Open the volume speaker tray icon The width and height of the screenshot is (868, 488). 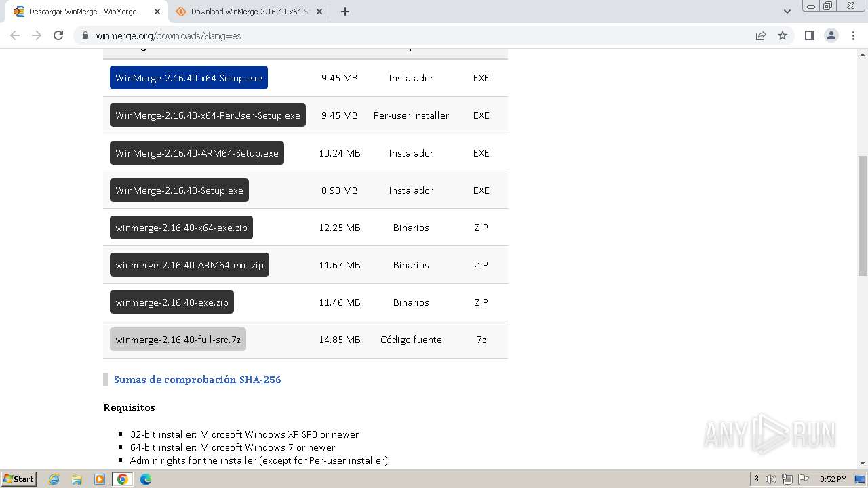pyautogui.click(x=771, y=479)
